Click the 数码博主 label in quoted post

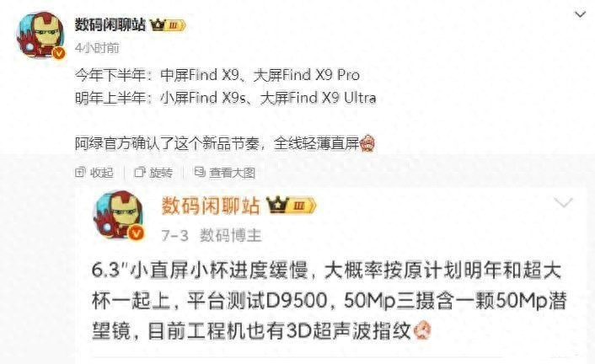(x=231, y=236)
